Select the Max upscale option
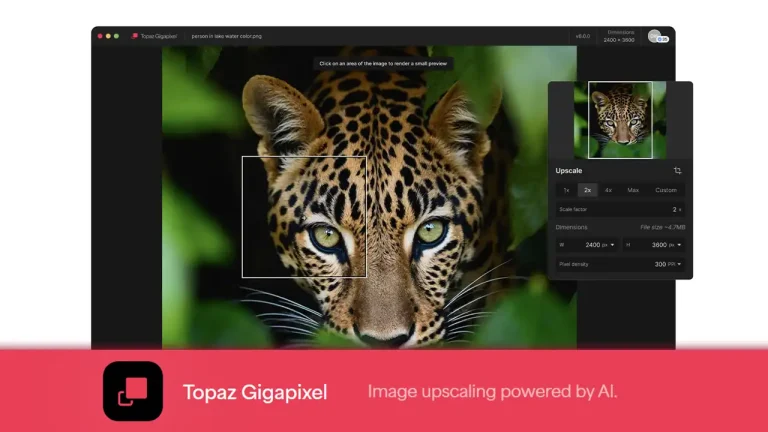This screenshot has width=768, height=432. tap(633, 190)
